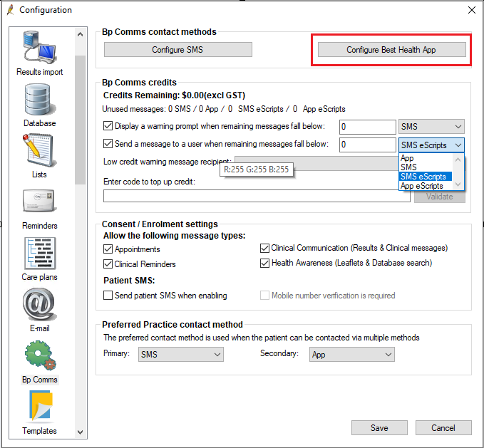This screenshot has width=484, height=448.
Task: Click the Configuration window title bird icon
Action: coord(11,10)
